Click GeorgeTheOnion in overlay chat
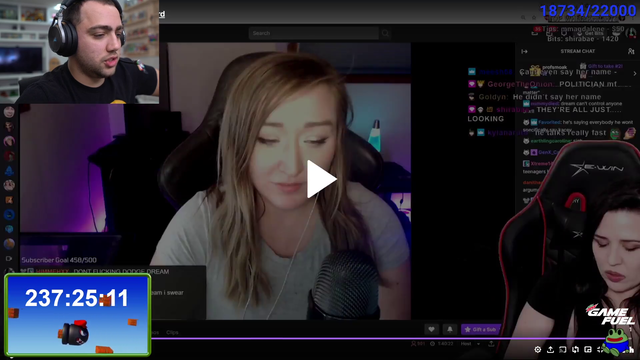 520,84
